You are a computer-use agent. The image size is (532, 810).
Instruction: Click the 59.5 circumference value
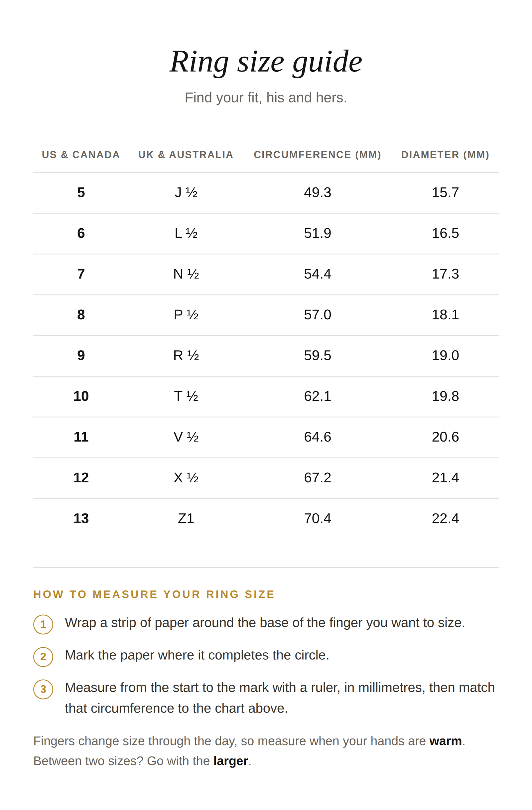pyautogui.click(x=317, y=356)
